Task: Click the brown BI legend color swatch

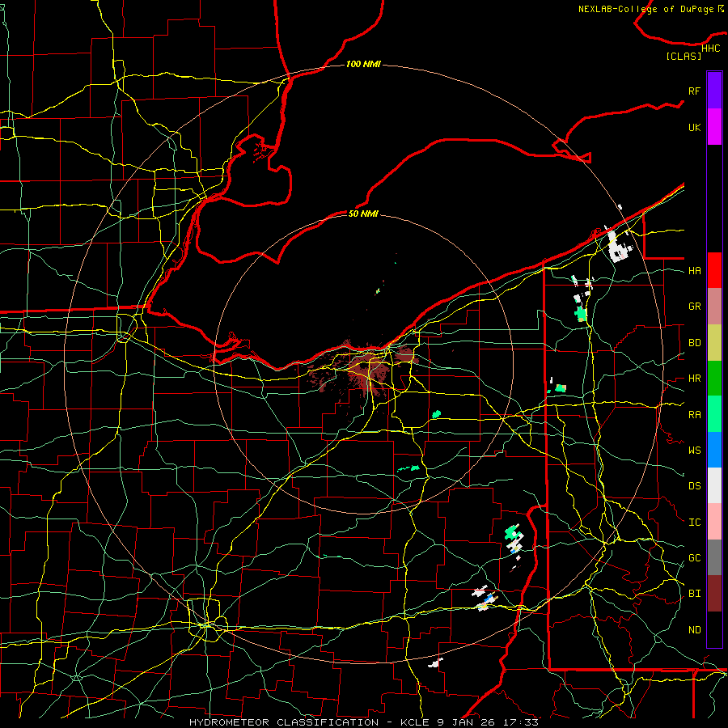Action: [714, 594]
